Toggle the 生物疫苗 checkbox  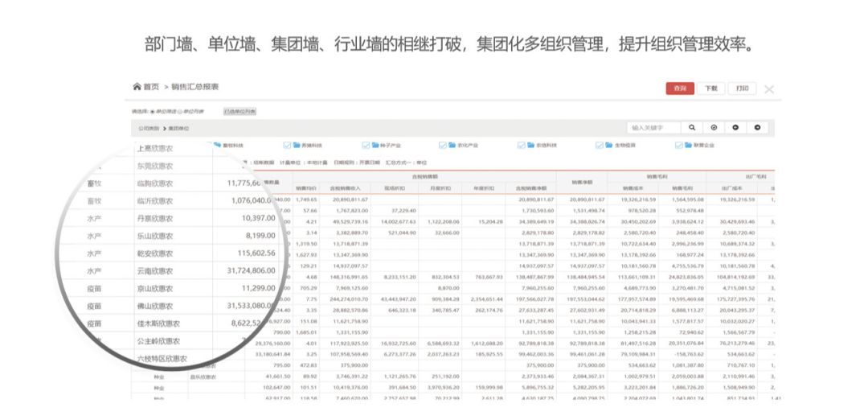(600, 145)
